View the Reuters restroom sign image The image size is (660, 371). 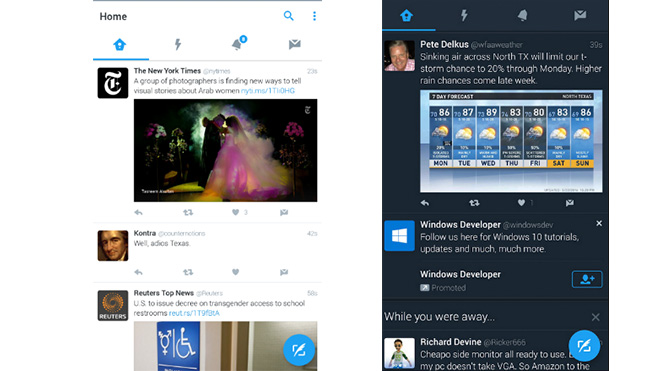coord(225,346)
